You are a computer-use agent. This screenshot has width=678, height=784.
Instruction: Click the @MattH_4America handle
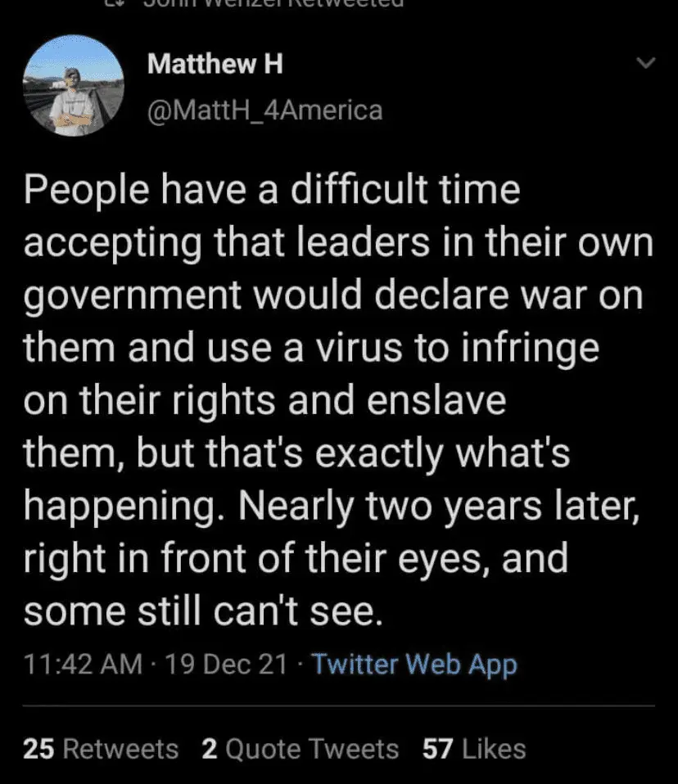point(264,109)
